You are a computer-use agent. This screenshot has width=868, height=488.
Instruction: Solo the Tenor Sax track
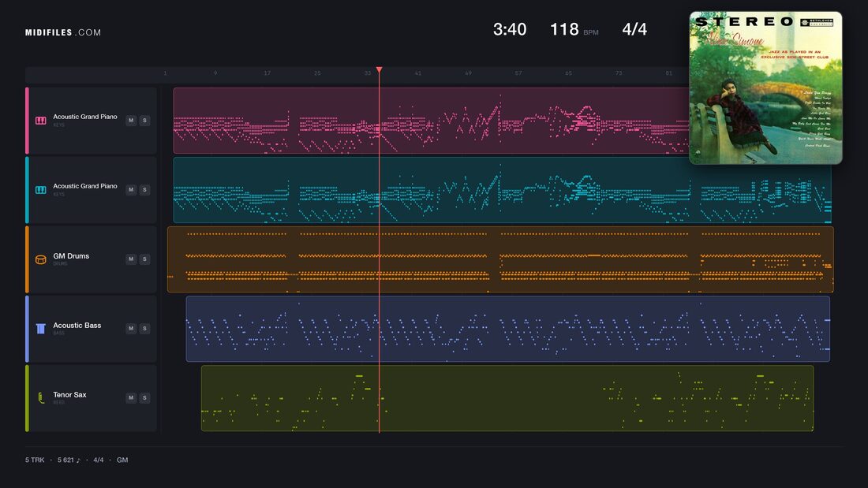(144, 398)
